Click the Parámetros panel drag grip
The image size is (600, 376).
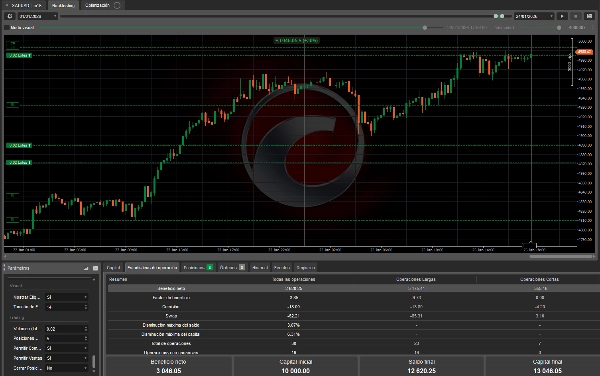(x=5, y=268)
